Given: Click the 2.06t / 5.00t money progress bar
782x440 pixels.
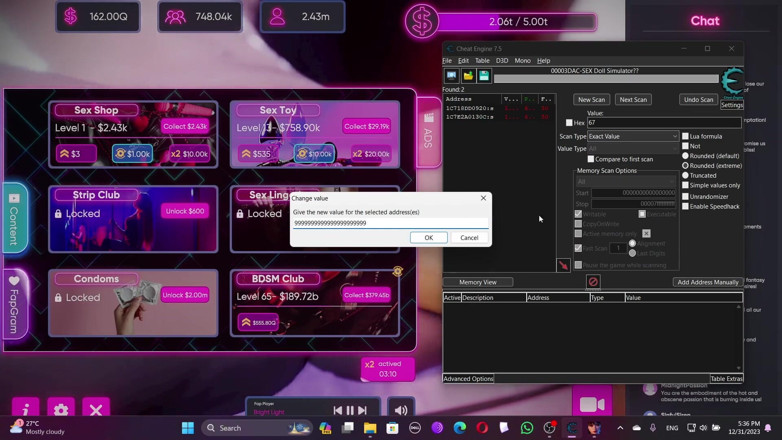Looking at the screenshot, I should point(517,22).
